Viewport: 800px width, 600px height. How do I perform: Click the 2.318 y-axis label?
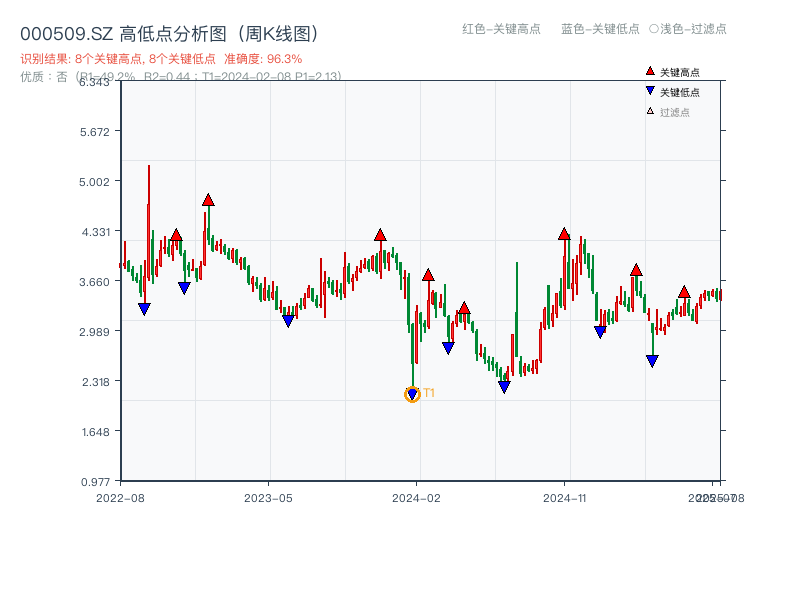(95, 382)
